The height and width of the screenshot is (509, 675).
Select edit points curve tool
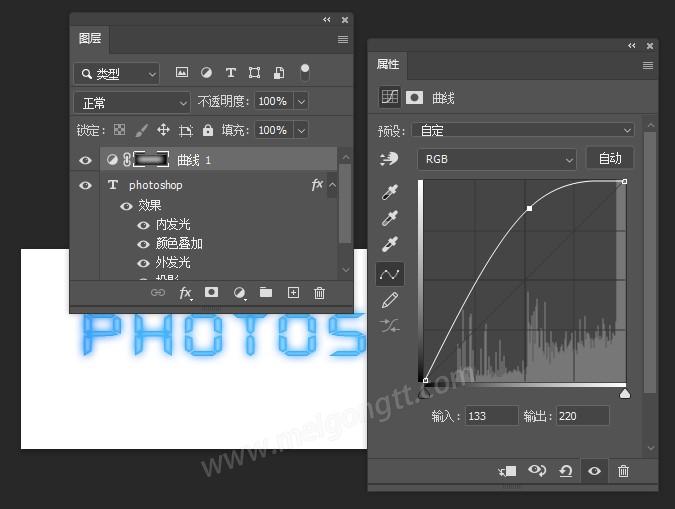pyautogui.click(x=390, y=274)
